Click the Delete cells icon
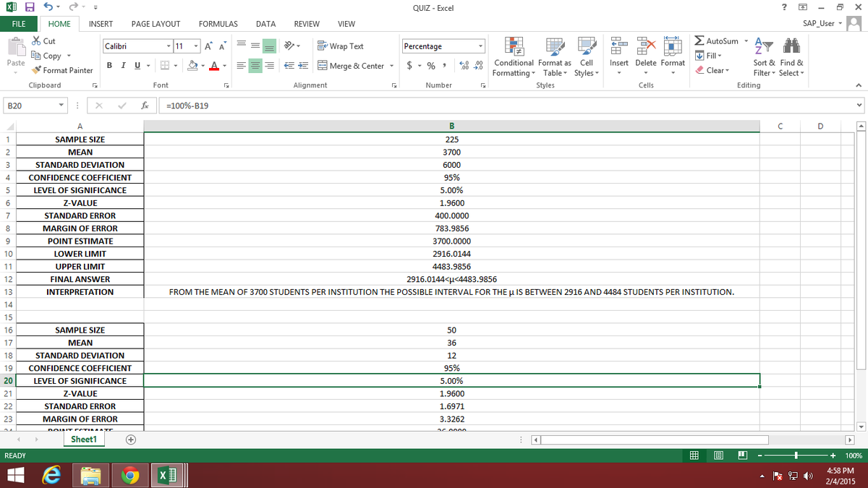This screenshot has height=488, width=868. [x=646, y=46]
